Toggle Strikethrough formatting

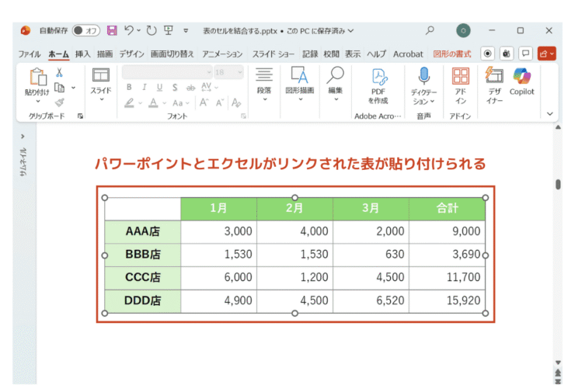(190, 88)
